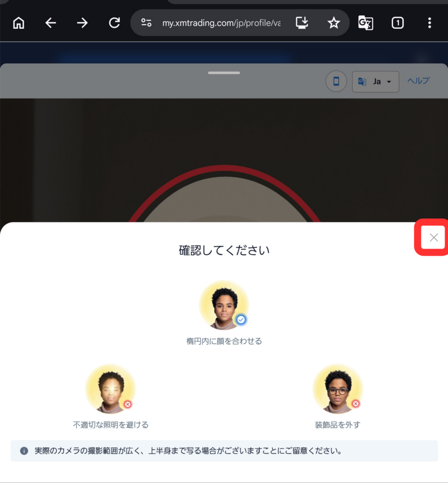
Task: Expand the Ja language dropdown
Action: click(375, 82)
